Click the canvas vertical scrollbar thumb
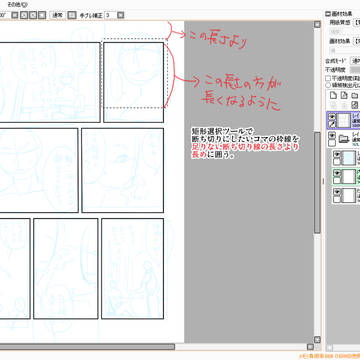This screenshot has height=360, width=360. point(317,183)
